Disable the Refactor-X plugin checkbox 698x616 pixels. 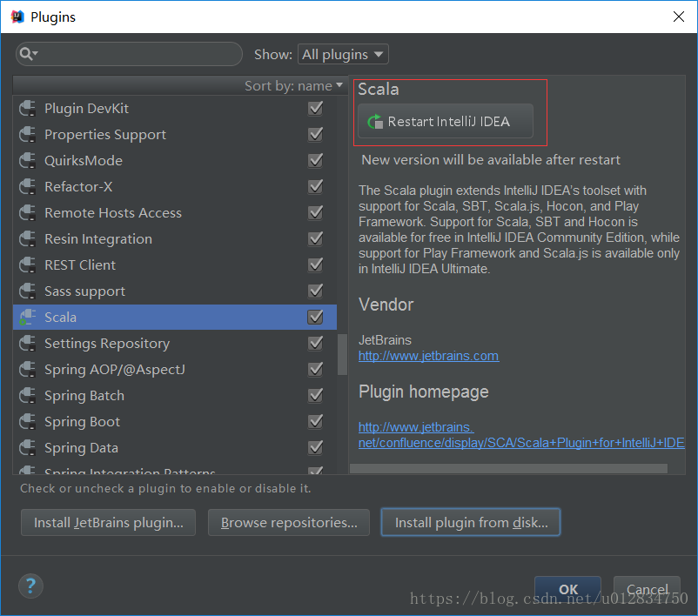click(315, 186)
